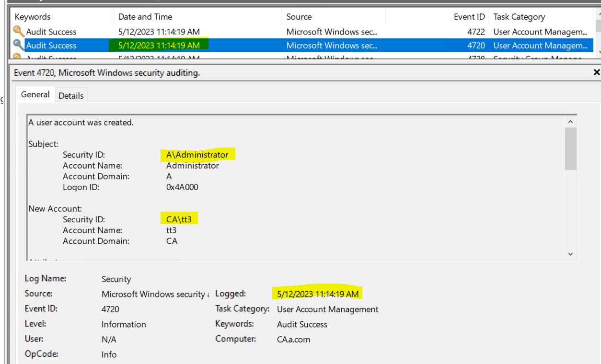Sort by Date and Time column header
The image size is (601, 364).
[145, 17]
